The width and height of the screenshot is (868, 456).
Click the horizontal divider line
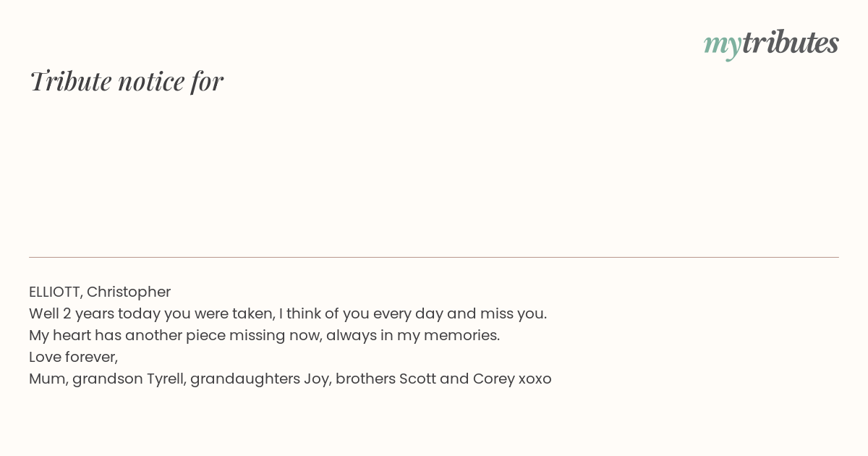434,257
